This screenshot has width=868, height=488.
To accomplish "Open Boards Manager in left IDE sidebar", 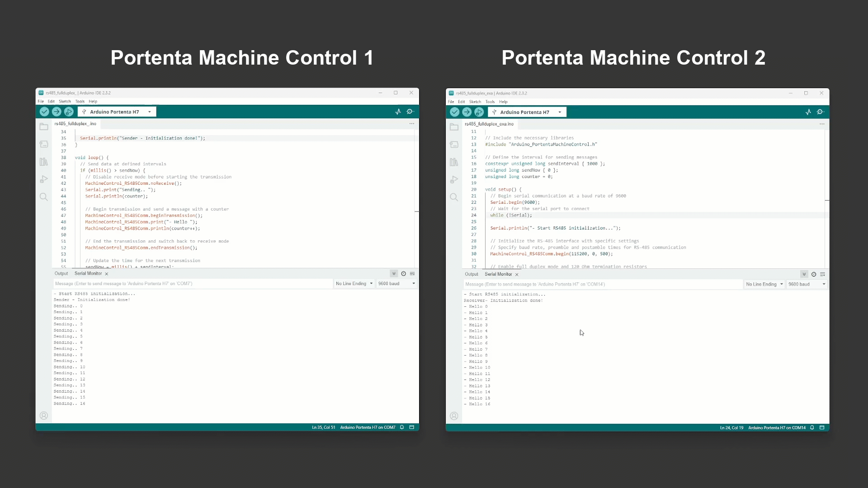I will [44, 144].
